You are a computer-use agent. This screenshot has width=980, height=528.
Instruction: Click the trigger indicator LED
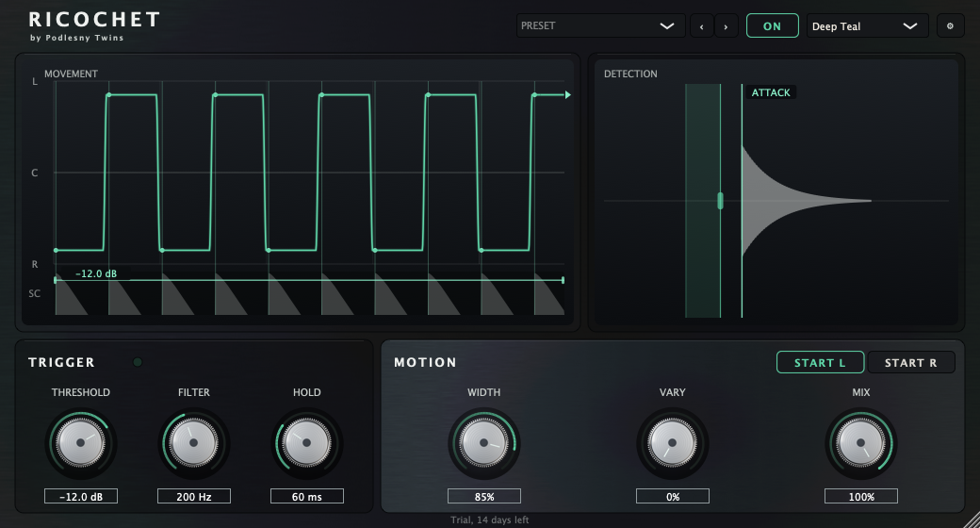138,362
